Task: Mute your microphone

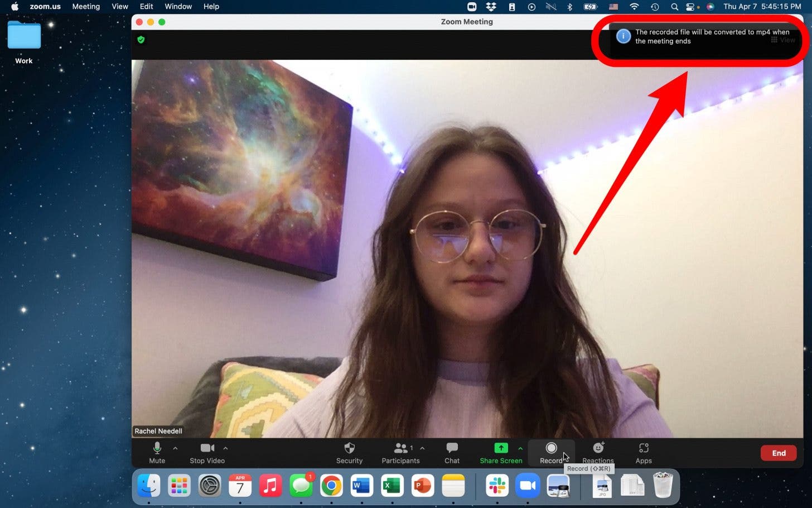Action: [x=157, y=453]
